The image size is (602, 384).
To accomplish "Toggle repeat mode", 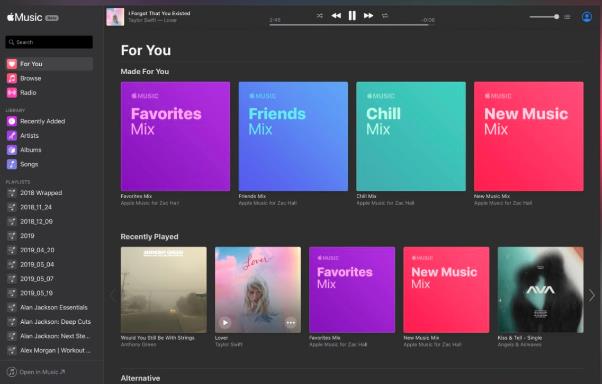I will [385, 16].
